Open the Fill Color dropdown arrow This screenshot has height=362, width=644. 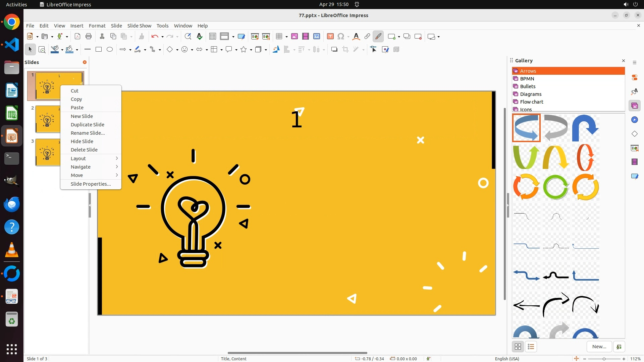tap(77, 50)
